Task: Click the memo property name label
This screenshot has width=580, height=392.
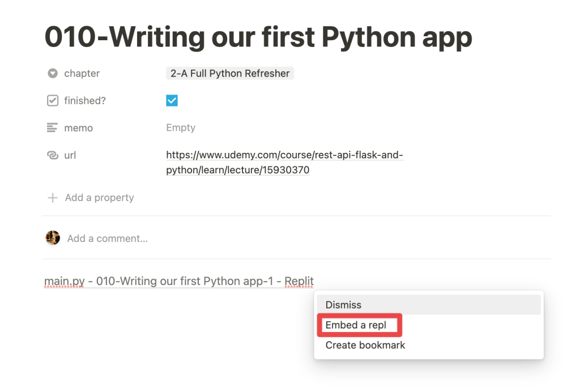Action: coord(78,128)
